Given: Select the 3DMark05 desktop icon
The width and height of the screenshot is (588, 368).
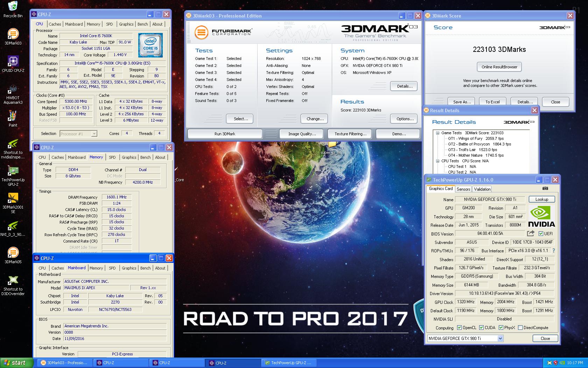Looking at the screenshot, I should (x=13, y=255).
